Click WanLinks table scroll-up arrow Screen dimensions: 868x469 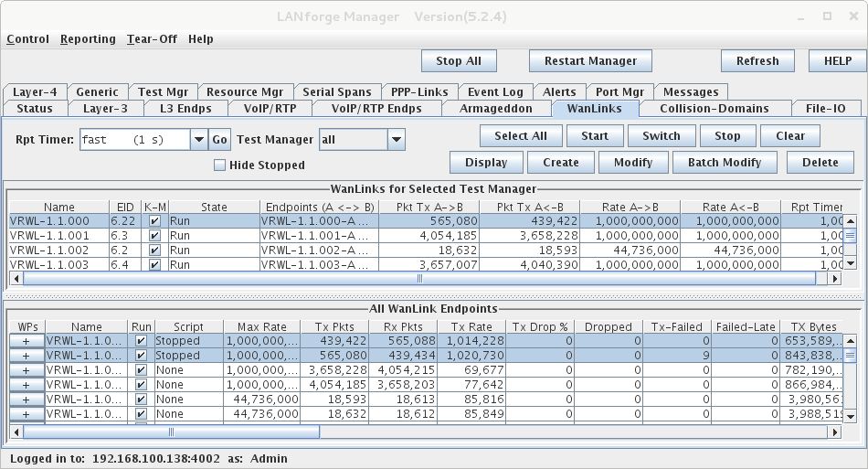pos(851,220)
